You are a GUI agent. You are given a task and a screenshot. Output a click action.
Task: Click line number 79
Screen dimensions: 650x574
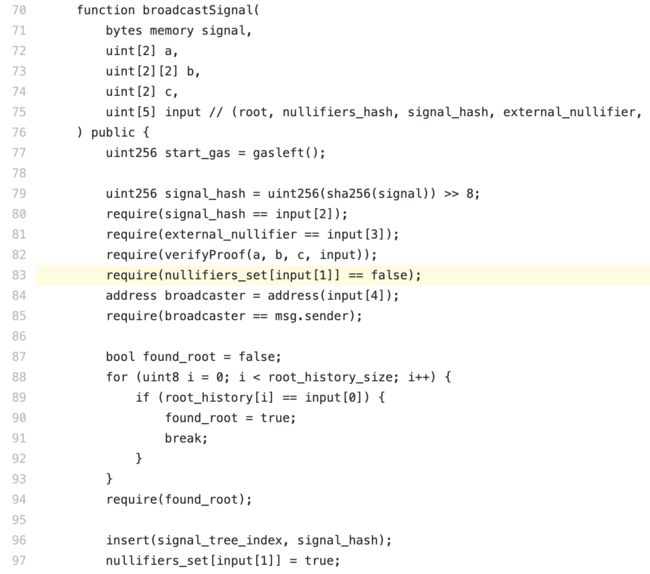[19, 194]
